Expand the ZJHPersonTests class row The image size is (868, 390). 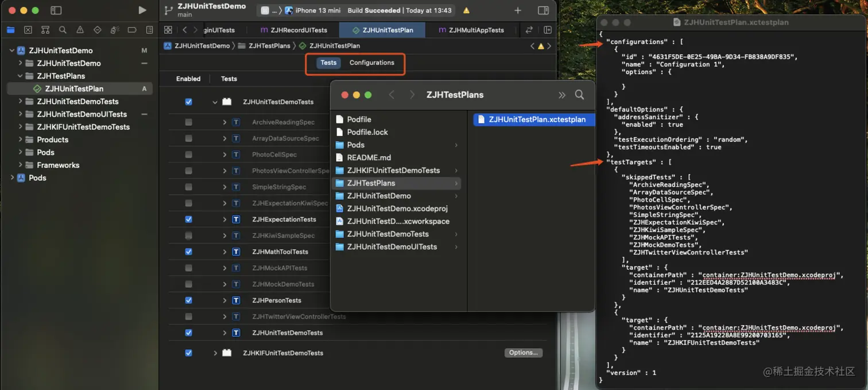(x=224, y=300)
